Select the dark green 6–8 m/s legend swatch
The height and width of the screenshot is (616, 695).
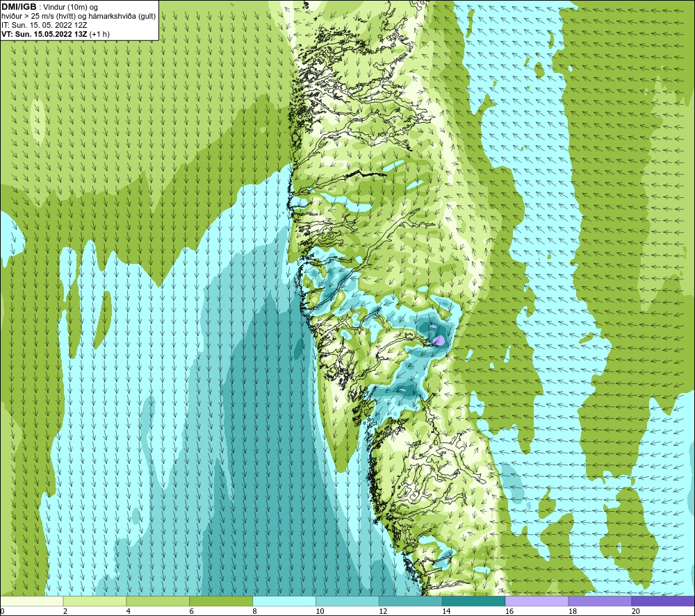(x=221, y=601)
